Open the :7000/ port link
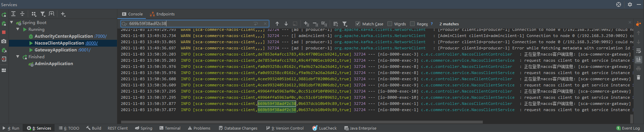 [101, 36]
